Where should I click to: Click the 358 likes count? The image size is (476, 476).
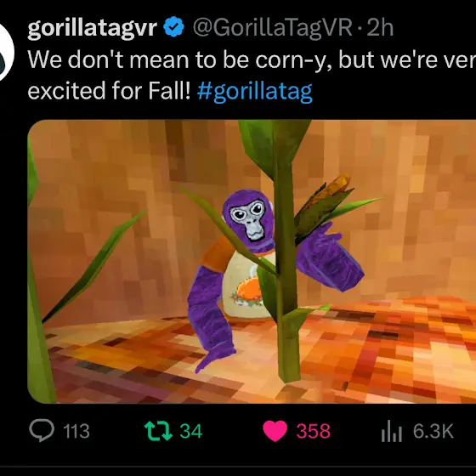coord(313,431)
